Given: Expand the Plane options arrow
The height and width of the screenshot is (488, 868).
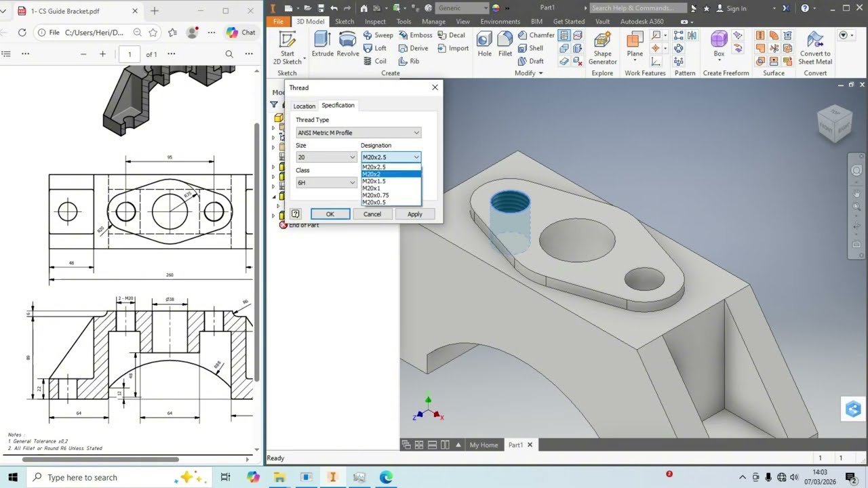Looking at the screenshot, I should (x=635, y=60).
